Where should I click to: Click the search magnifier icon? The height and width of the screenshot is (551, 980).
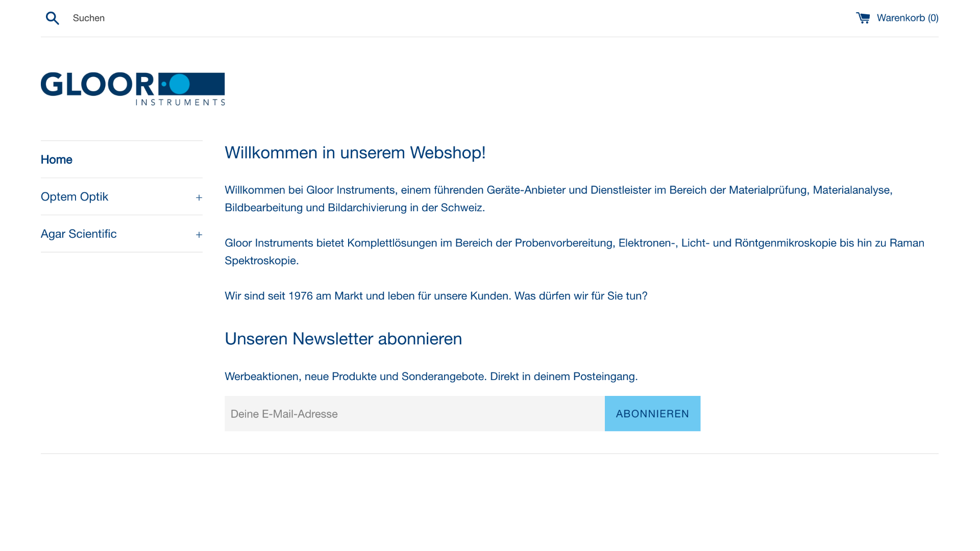(53, 18)
